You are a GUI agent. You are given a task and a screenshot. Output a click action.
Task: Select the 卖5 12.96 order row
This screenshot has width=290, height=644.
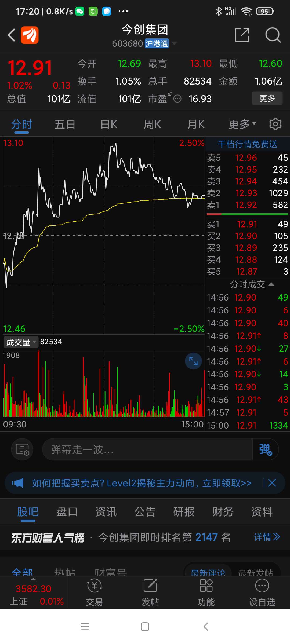(x=248, y=158)
